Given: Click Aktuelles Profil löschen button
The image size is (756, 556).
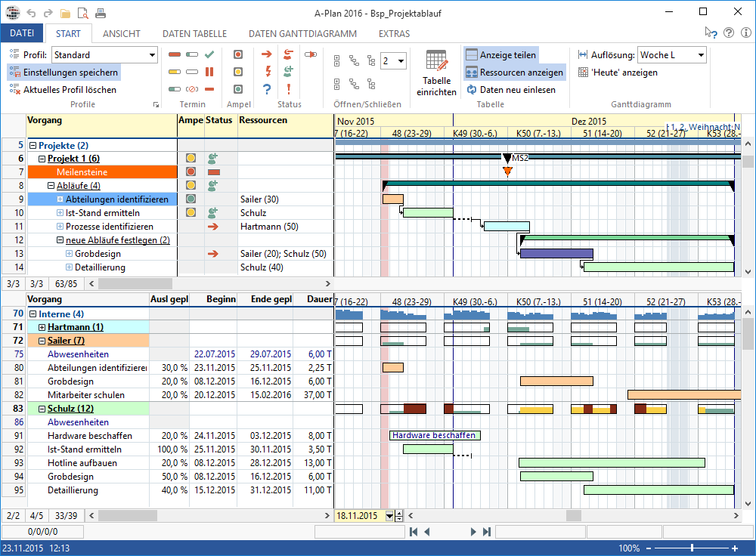Looking at the screenshot, I should [x=64, y=90].
